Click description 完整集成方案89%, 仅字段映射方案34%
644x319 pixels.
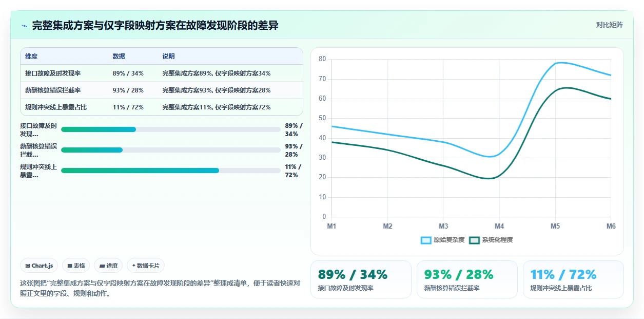coord(216,73)
